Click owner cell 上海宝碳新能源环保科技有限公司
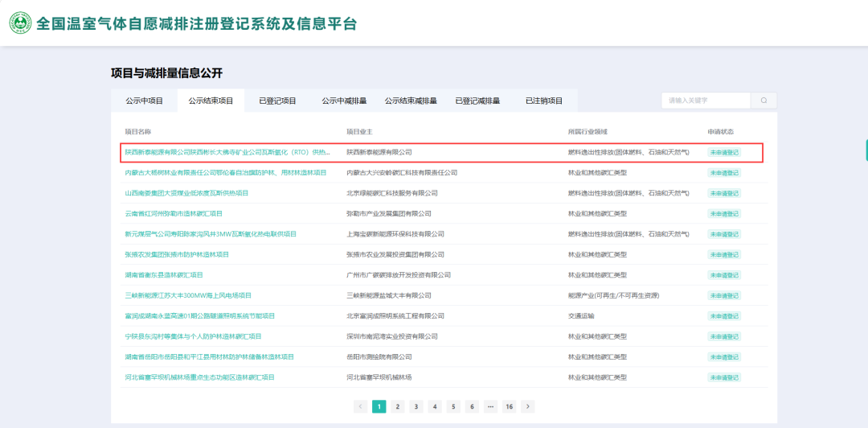868x428 pixels. 395,234
